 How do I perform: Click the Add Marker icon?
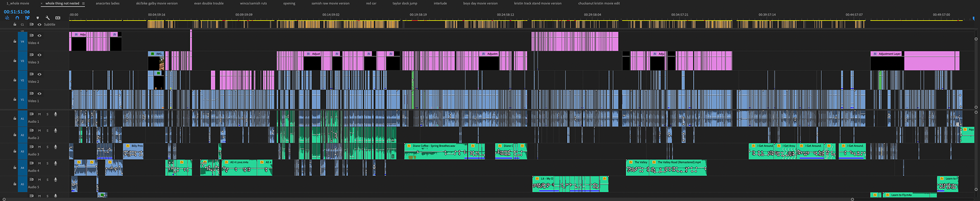tap(37, 18)
